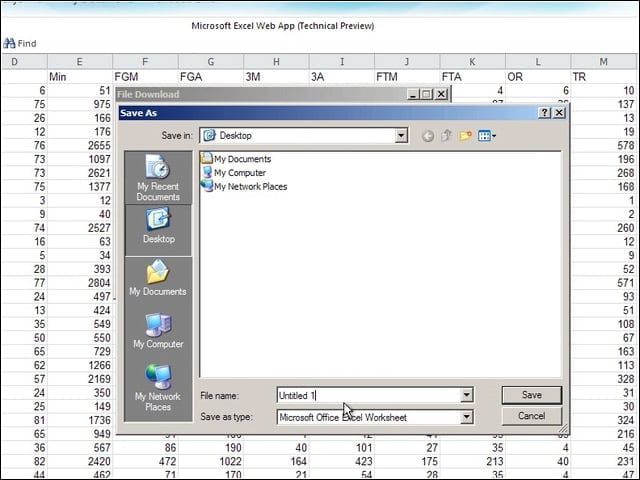Image resolution: width=640 pixels, height=480 pixels.
Task: Click the 3M header cell
Action: 276,77
